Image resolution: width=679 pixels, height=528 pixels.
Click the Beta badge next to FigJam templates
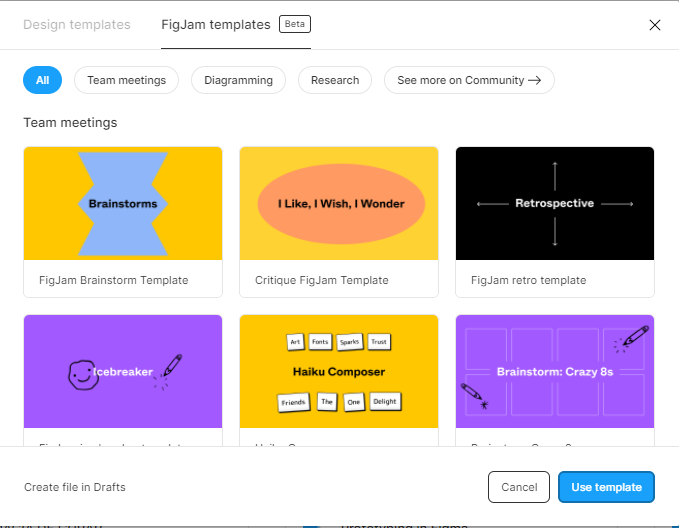click(294, 25)
